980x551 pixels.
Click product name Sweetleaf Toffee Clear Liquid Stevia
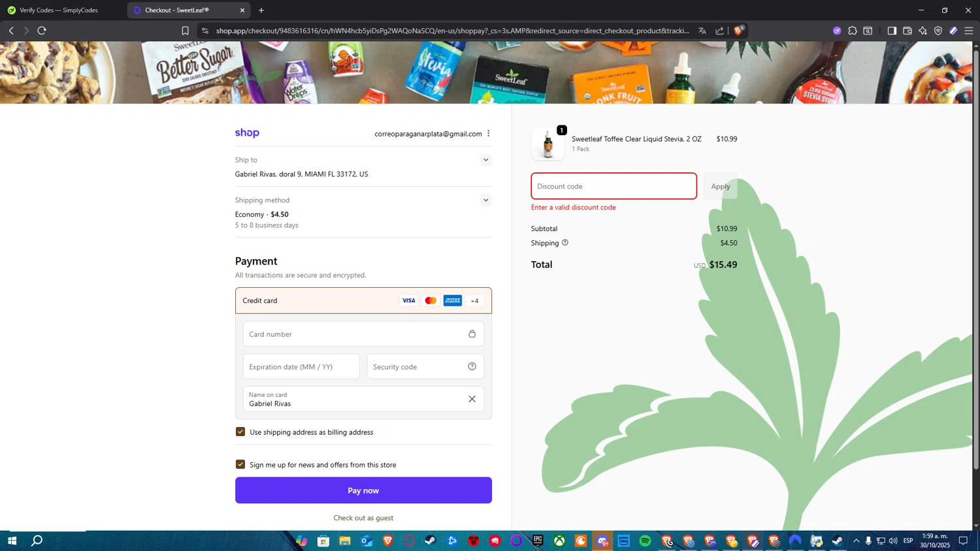tap(636, 139)
